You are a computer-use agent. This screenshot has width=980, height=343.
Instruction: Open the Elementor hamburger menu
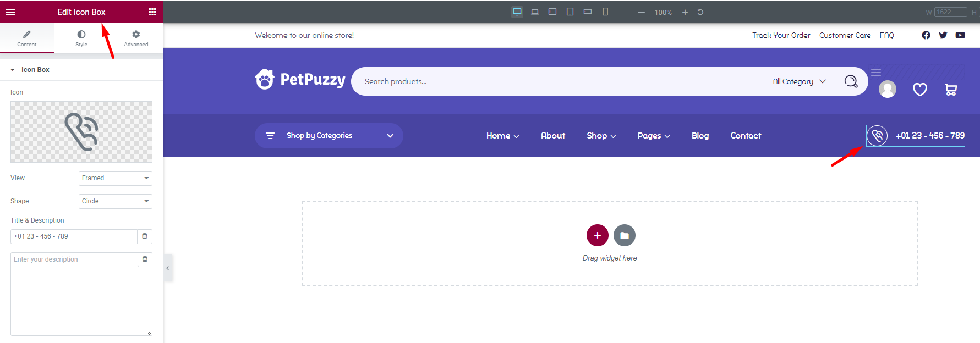[x=10, y=12]
